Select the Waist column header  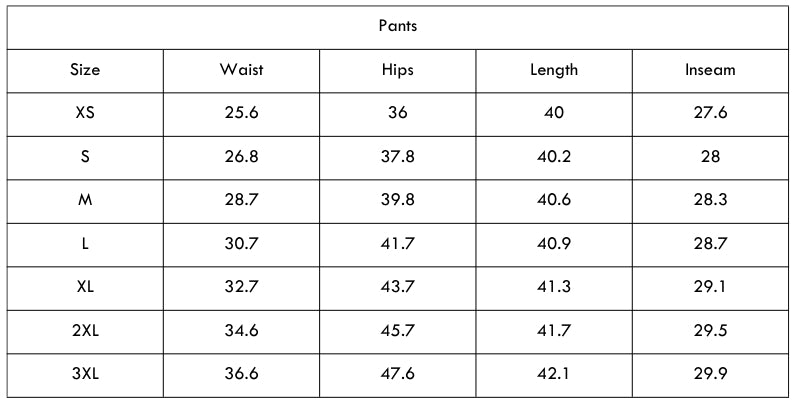point(241,69)
